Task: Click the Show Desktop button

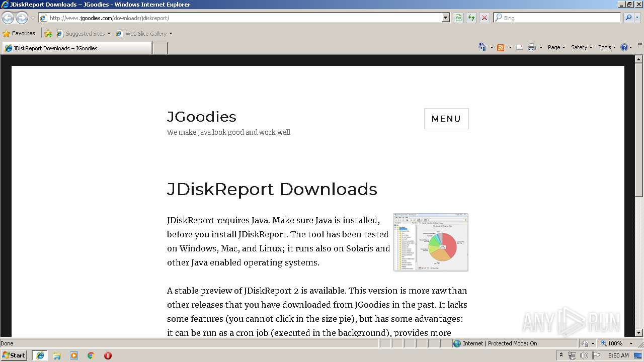Action: coord(638,355)
